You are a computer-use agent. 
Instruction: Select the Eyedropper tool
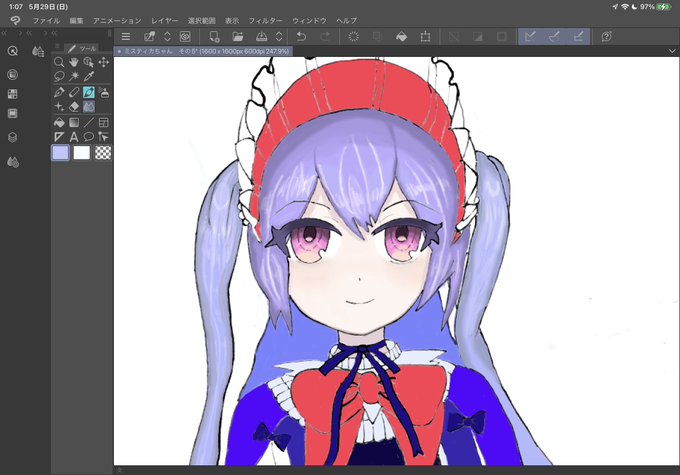click(x=88, y=76)
